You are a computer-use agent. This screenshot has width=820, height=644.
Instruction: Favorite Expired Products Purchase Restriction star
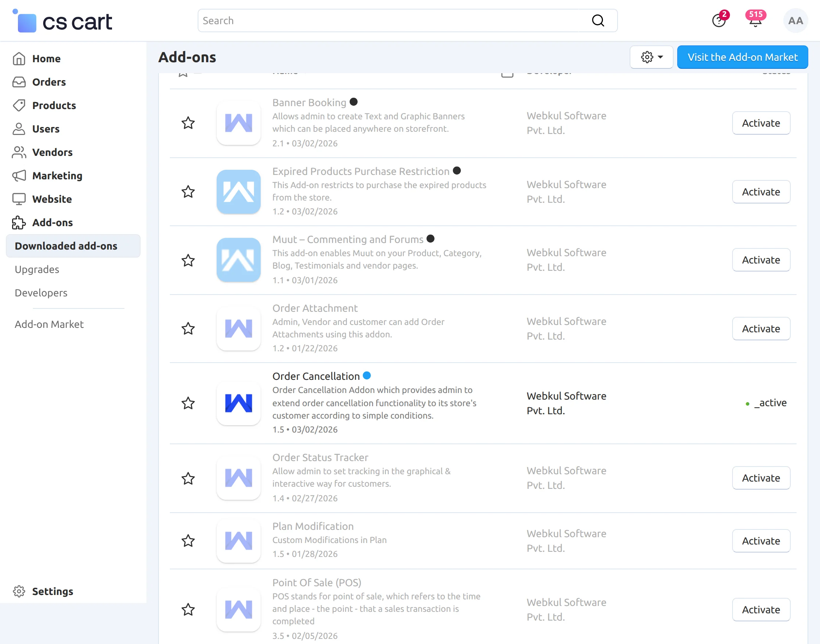(188, 191)
